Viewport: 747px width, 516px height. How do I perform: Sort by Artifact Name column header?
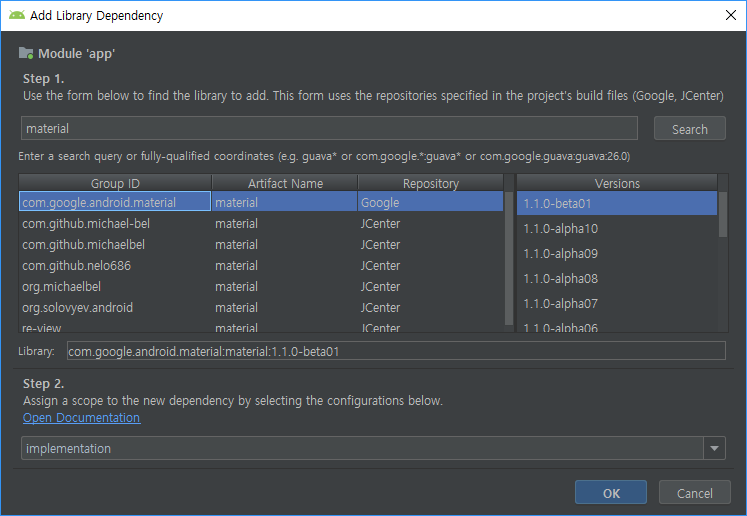click(x=285, y=183)
